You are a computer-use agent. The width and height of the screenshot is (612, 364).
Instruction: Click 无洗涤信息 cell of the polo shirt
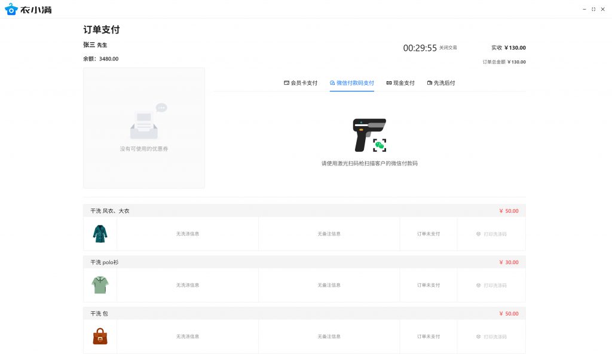[x=188, y=285]
